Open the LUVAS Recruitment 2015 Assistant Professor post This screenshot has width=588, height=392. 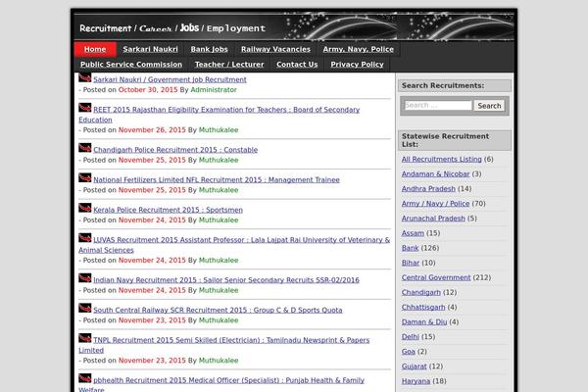coord(234,245)
